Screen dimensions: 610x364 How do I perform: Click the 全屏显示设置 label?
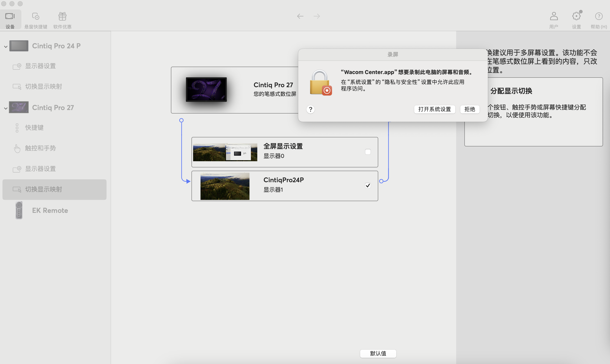click(x=283, y=146)
